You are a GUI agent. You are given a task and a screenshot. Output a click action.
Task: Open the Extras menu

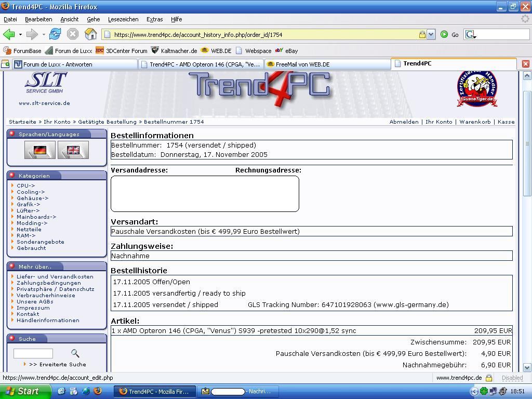(155, 19)
